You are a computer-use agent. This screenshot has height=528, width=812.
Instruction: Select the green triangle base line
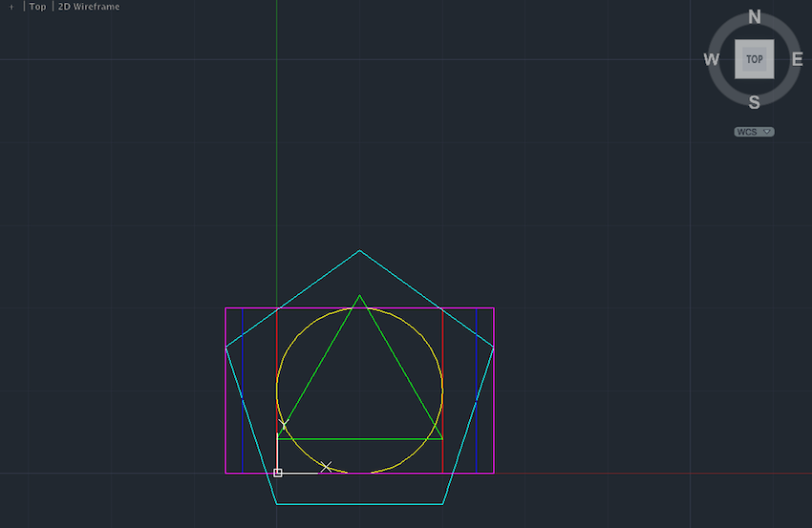click(x=359, y=439)
